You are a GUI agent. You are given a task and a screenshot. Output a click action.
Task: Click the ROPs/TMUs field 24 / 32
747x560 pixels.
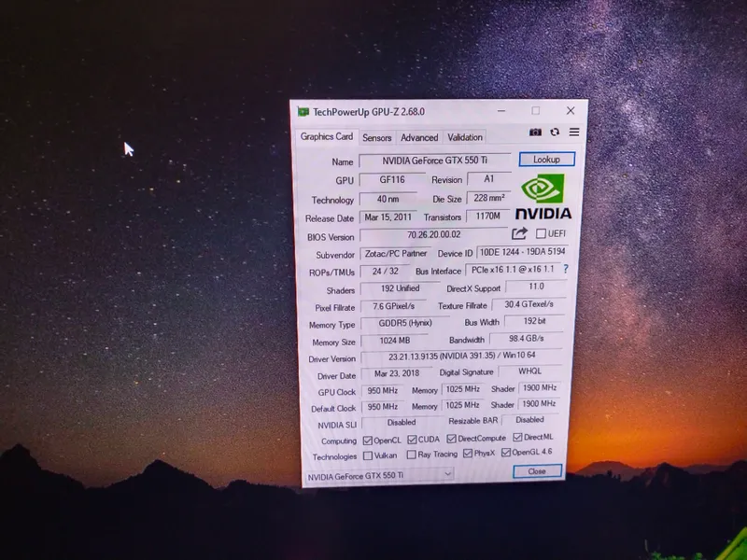tap(386, 272)
